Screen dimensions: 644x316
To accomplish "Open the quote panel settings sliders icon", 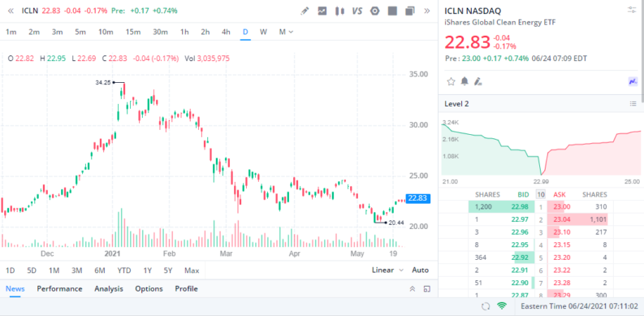I will tap(632, 10).
